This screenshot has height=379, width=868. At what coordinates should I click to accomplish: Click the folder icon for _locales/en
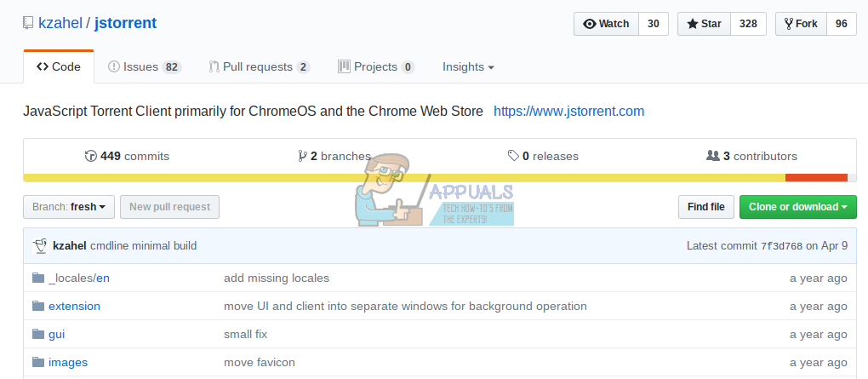pos(37,278)
